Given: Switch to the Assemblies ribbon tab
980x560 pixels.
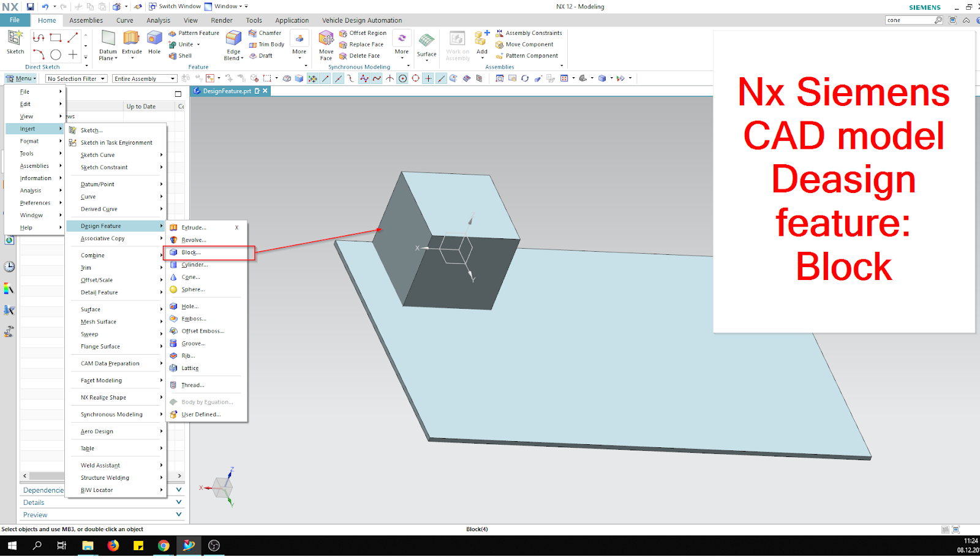Looking at the screenshot, I should pyautogui.click(x=86, y=20).
